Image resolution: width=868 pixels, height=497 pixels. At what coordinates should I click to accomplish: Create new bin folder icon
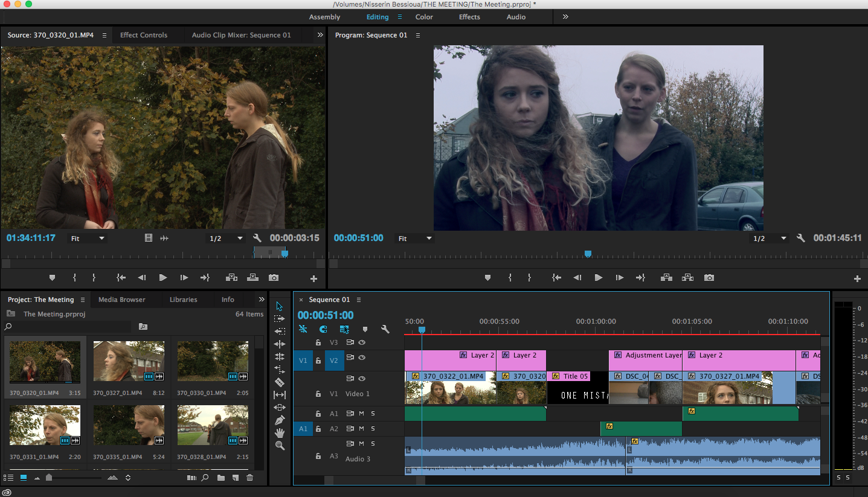coord(221,478)
